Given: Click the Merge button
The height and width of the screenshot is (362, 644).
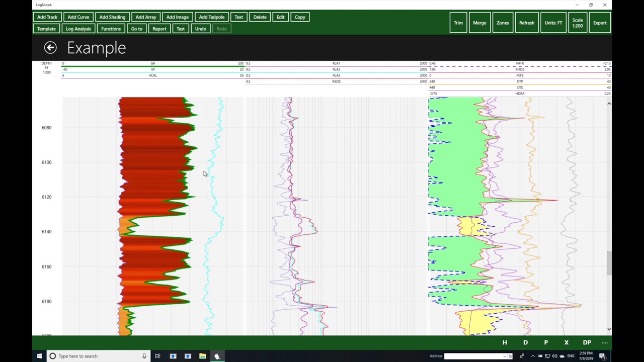Looking at the screenshot, I should pyautogui.click(x=479, y=23).
